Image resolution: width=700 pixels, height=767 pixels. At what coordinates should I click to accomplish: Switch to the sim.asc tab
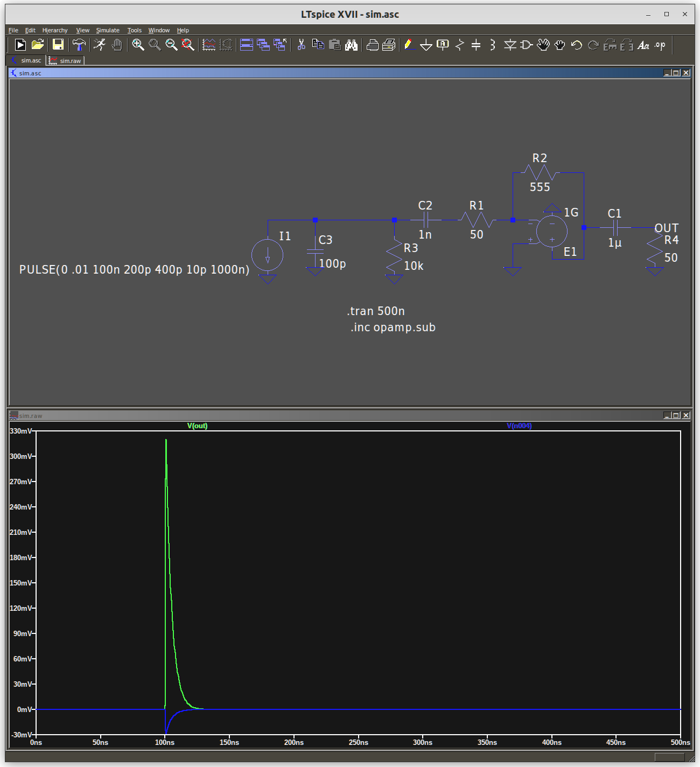click(x=26, y=60)
